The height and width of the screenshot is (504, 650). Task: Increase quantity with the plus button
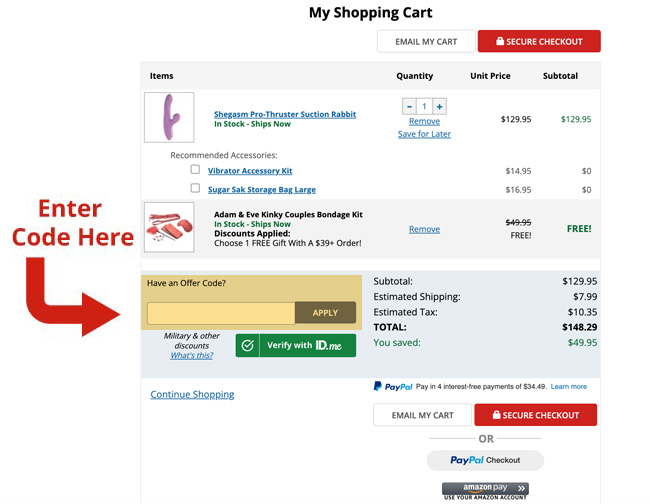pos(440,106)
